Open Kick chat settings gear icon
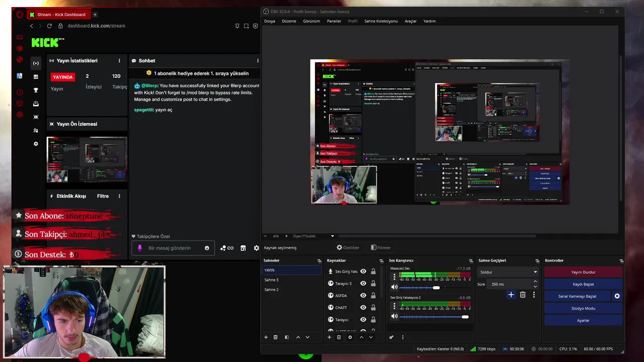The height and width of the screenshot is (362, 644). pos(257,248)
